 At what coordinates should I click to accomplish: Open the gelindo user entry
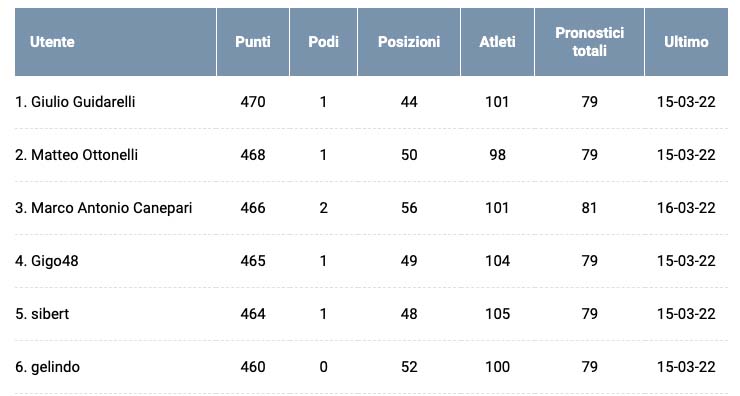[x=55, y=367]
